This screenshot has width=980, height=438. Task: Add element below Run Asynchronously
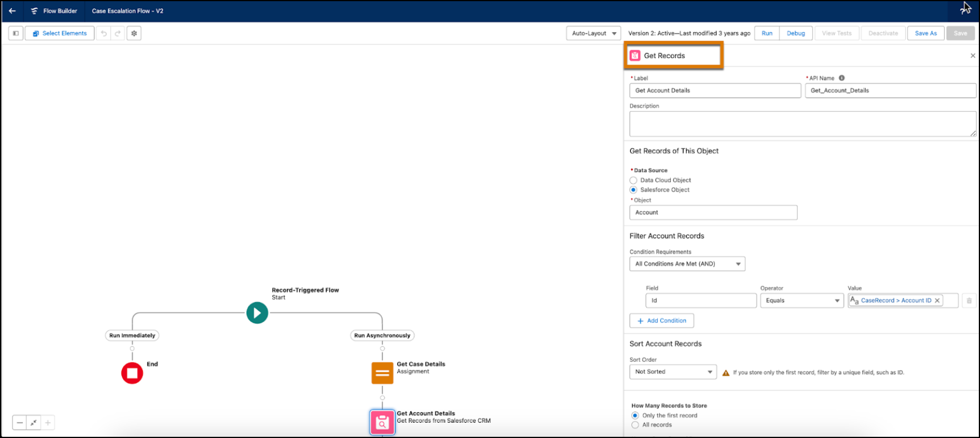point(383,349)
